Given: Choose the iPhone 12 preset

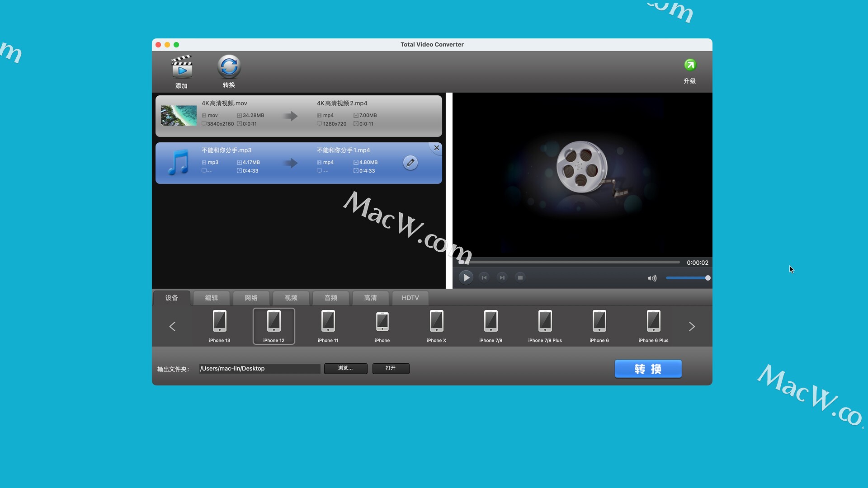Looking at the screenshot, I should click(274, 326).
